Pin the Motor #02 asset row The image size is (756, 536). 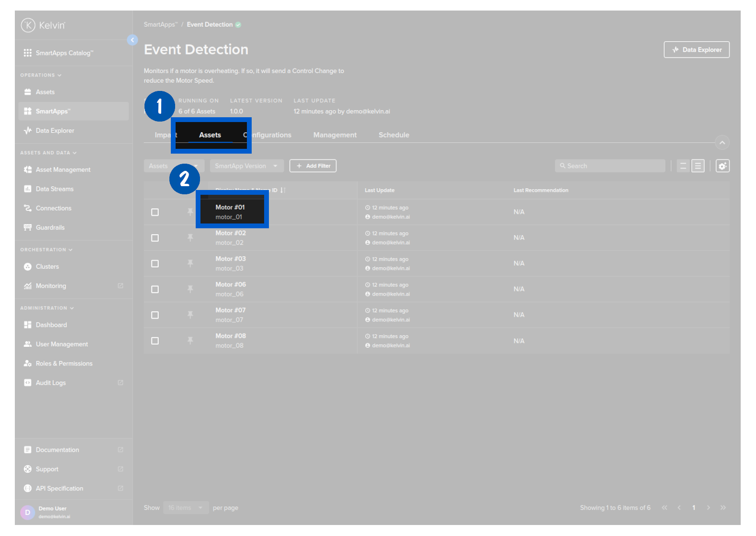[190, 238]
